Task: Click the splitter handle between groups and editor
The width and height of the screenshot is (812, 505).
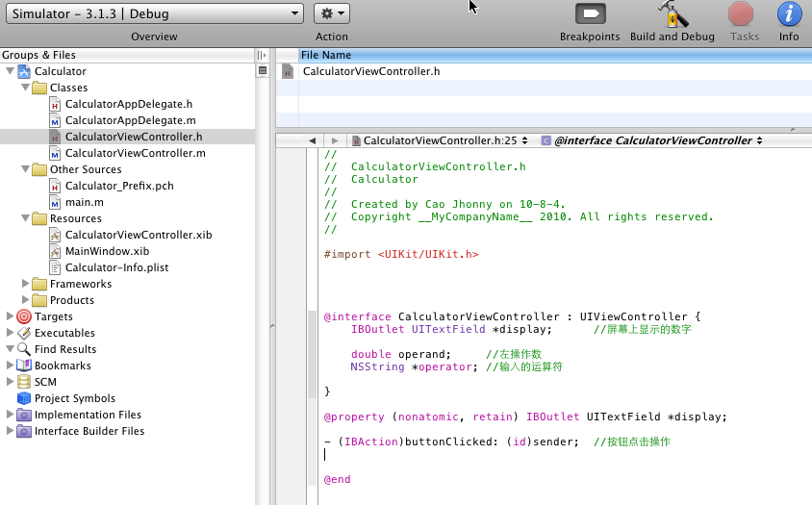Action: coord(272,326)
